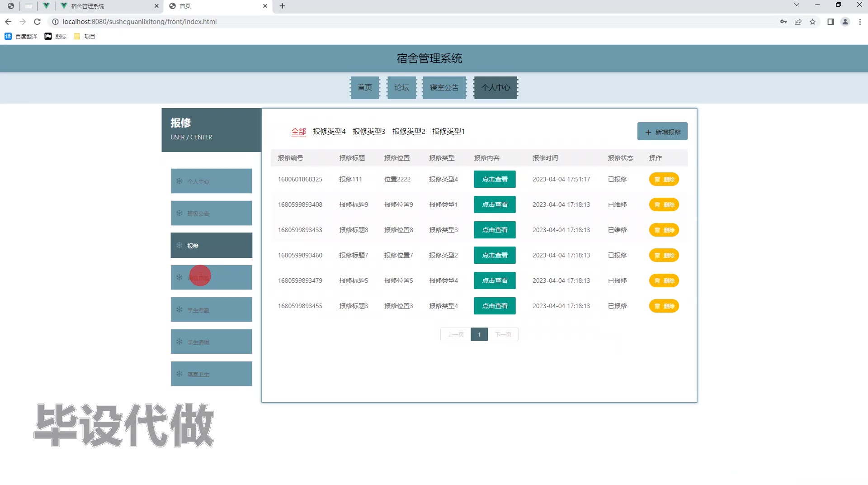Image resolution: width=868 pixels, height=485 pixels.
Task: Click the 宿舍管理系统 page title
Action: pyautogui.click(x=429, y=58)
